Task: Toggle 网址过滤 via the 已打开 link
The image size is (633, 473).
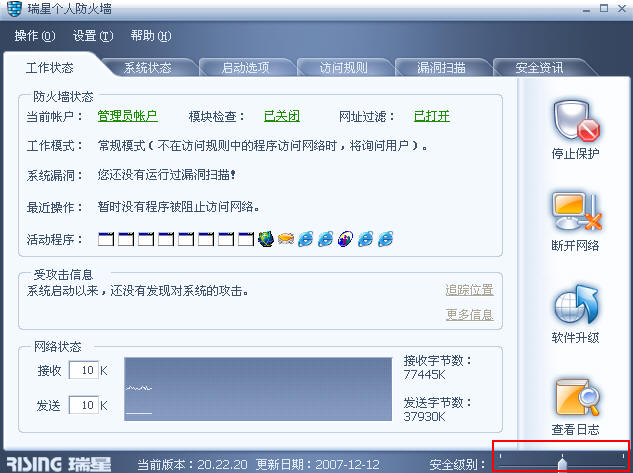Action: pyautogui.click(x=432, y=116)
